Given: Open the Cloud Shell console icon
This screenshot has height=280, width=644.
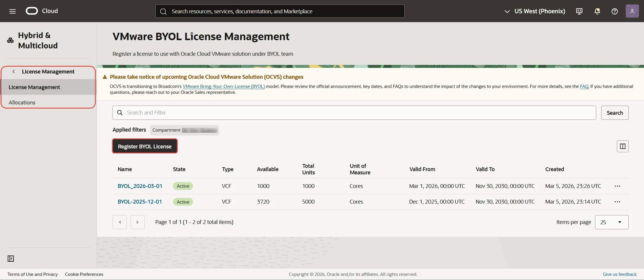Looking at the screenshot, I should pos(579,11).
